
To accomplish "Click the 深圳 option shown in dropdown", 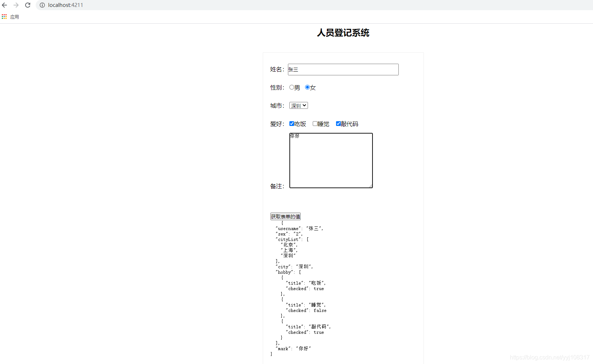I will pyautogui.click(x=295, y=105).
